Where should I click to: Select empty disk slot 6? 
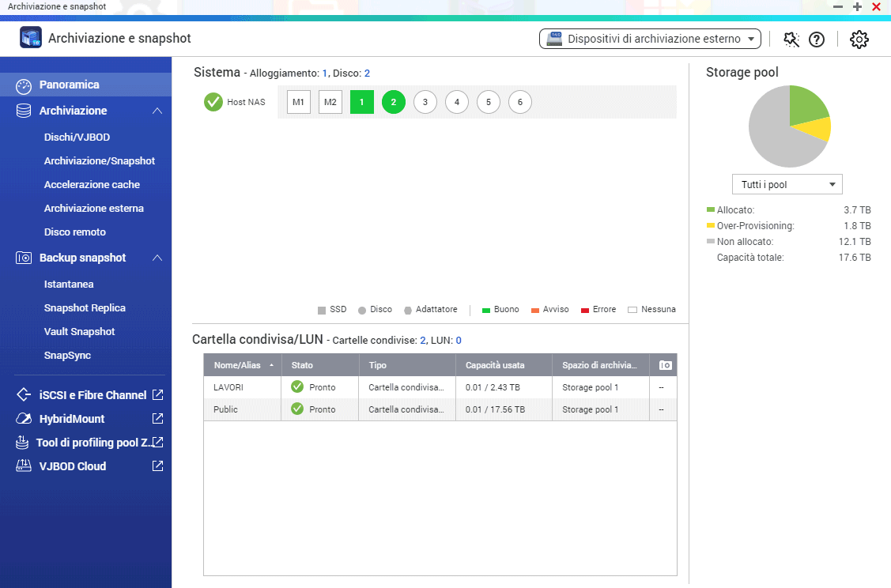click(x=520, y=102)
